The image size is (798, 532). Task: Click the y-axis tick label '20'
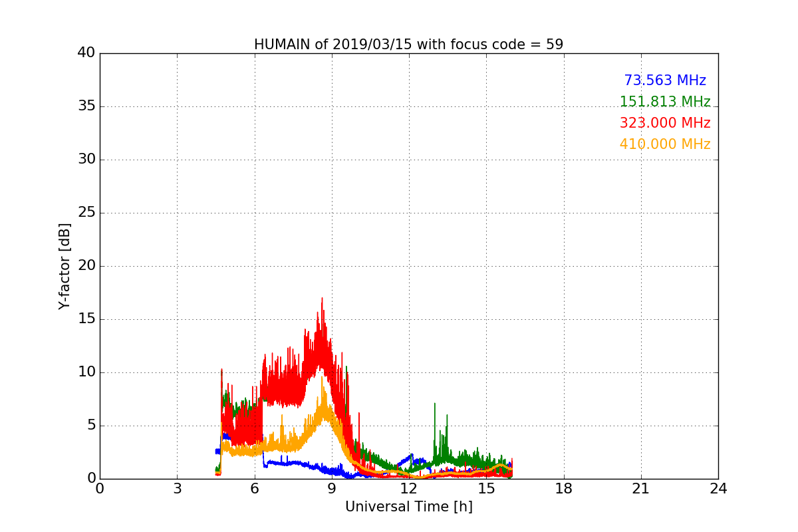click(86, 266)
